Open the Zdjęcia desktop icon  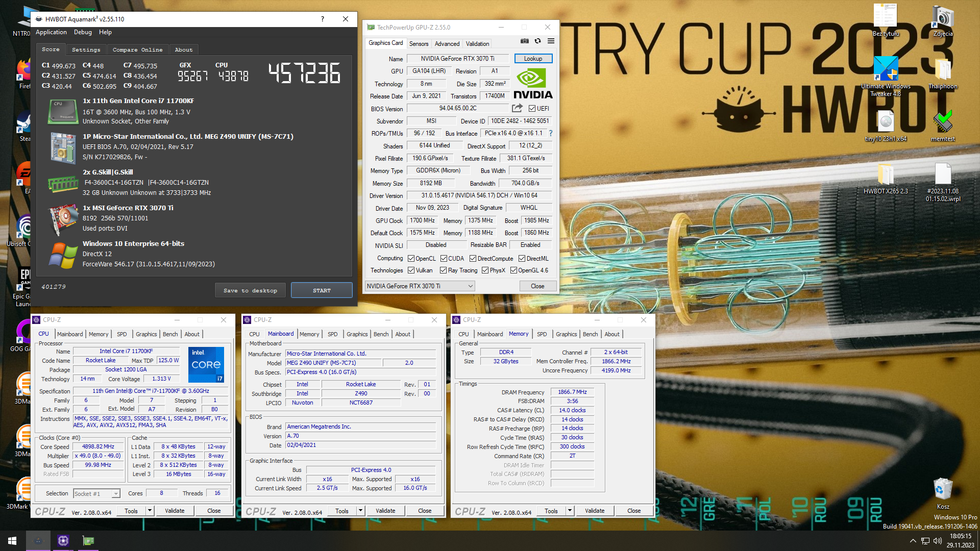tap(943, 21)
